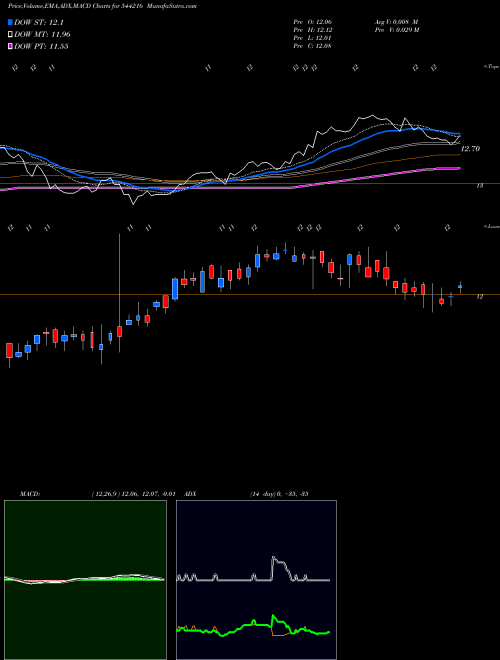This screenshot has height=660, width=500.
Task: Open the green MACD indicator chart panel
Action: click(85, 580)
